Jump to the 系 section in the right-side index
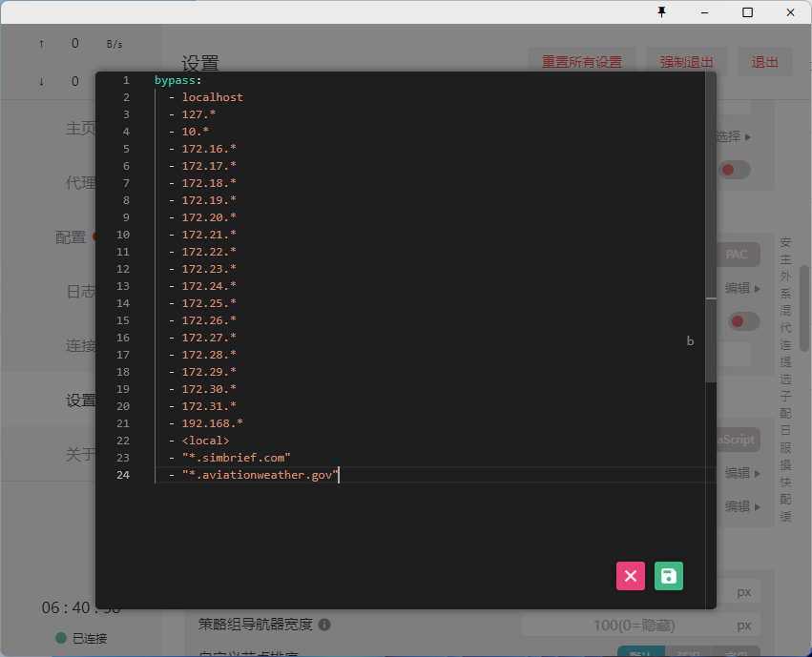Screen dimensions: 812x657 tap(785, 294)
